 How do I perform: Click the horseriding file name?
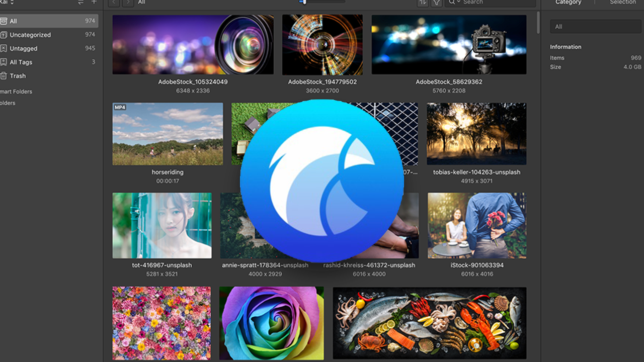(168, 172)
